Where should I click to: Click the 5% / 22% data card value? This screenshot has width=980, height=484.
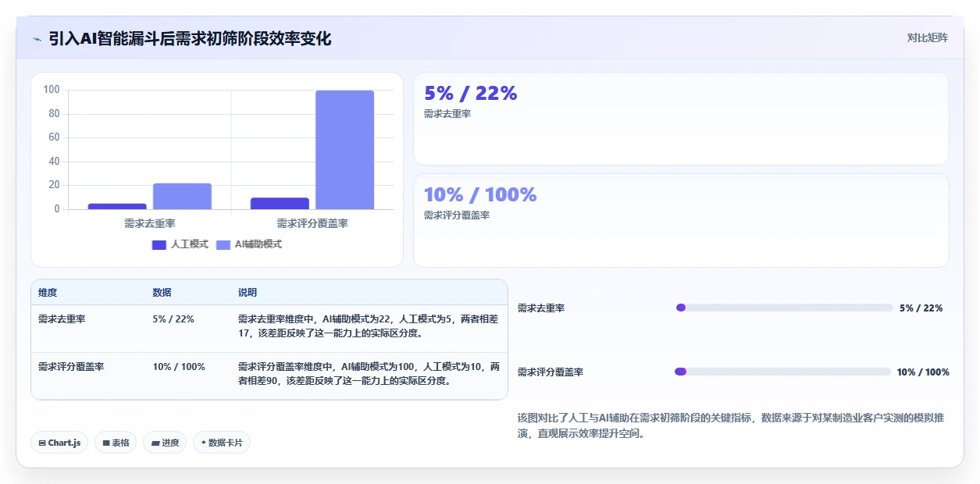click(x=471, y=93)
